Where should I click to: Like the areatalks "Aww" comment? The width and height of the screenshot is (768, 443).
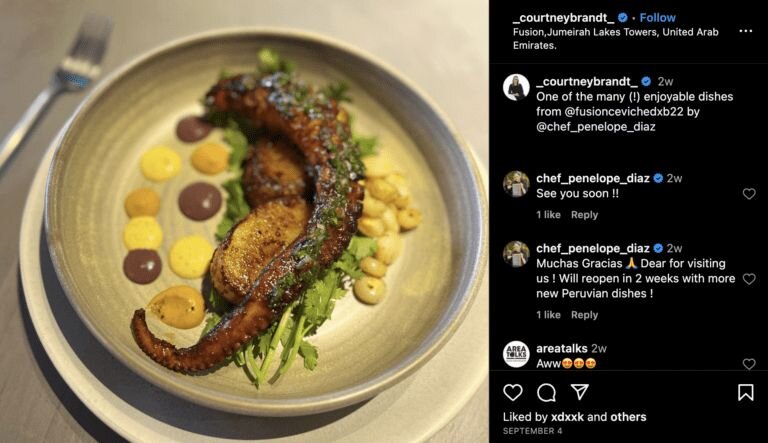749,364
